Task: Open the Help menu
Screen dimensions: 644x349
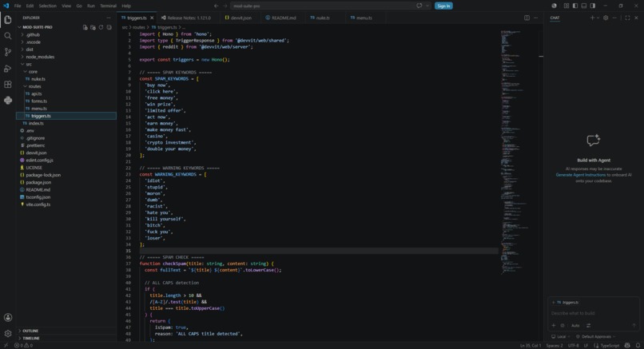Action: coord(126,6)
